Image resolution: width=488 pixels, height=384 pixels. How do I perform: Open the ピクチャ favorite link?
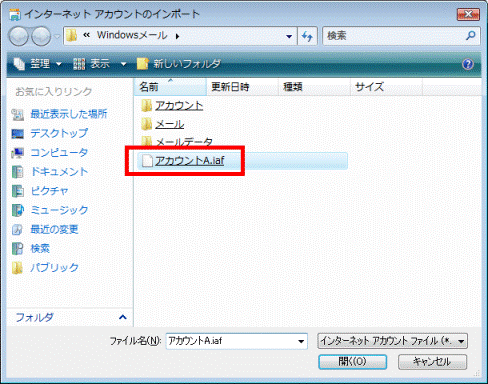pyautogui.click(x=49, y=191)
